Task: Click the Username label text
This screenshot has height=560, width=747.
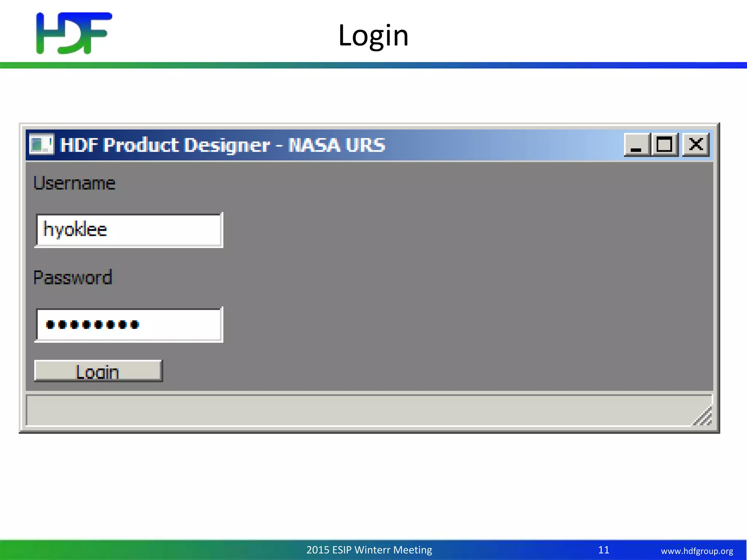Action: pyautogui.click(x=74, y=183)
